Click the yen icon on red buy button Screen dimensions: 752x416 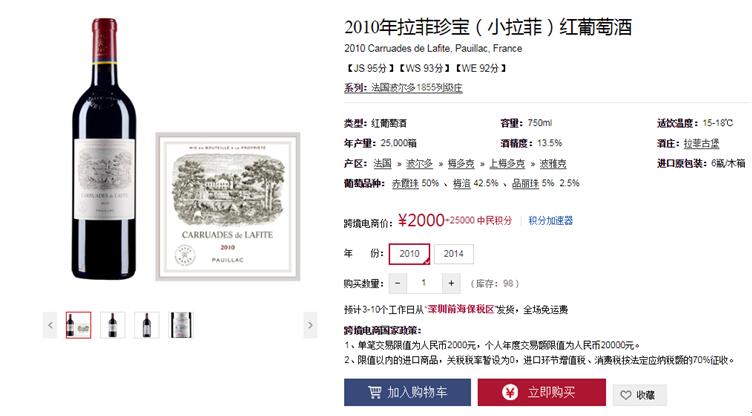[510, 392]
